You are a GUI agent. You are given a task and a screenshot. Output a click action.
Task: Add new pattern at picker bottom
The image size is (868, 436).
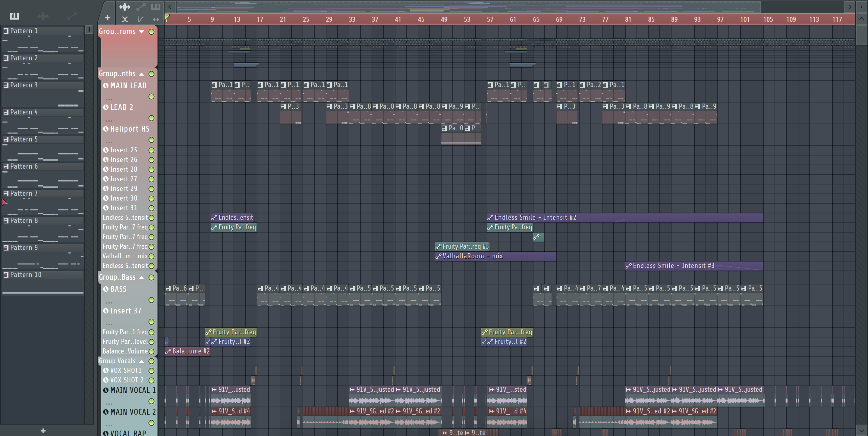pyautogui.click(x=43, y=431)
